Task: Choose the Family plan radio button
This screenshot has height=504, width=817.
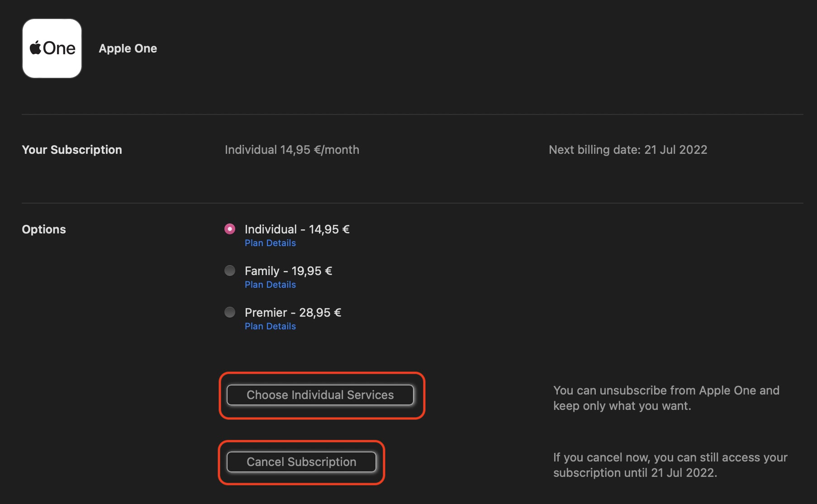Action: point(230,271)
